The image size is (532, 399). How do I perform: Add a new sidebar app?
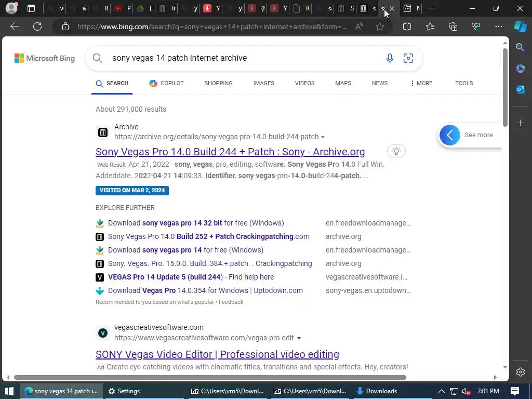[520, 123]
